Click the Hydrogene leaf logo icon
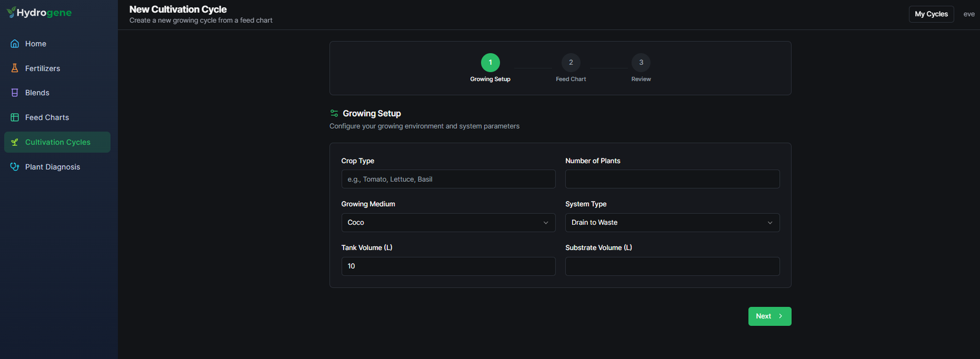 click(11, 12)
